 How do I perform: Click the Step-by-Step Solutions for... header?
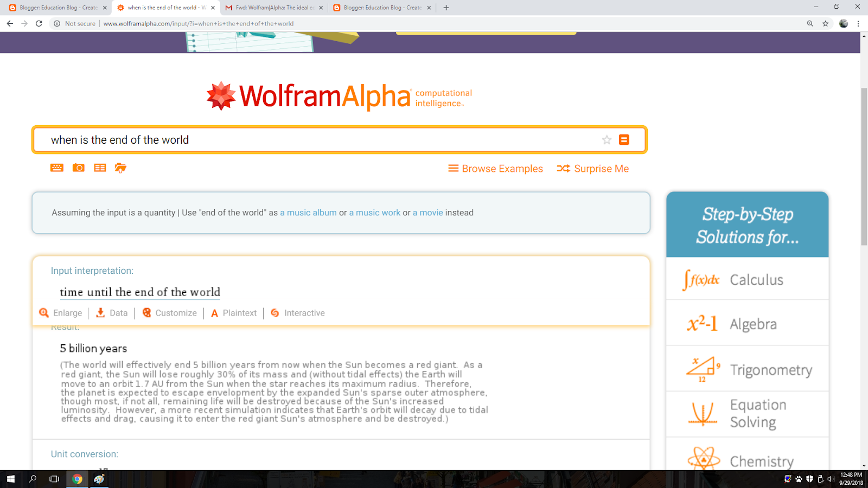[x=748, y=225]
